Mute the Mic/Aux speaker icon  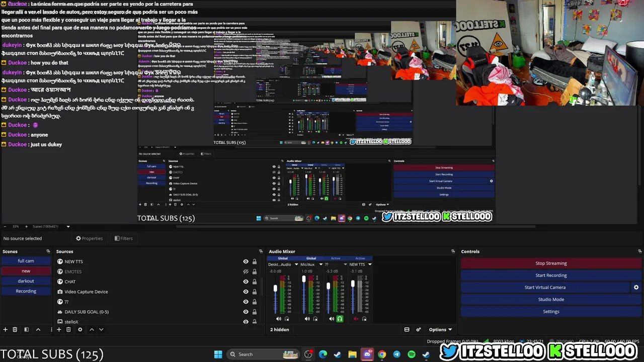coord(307,319)
